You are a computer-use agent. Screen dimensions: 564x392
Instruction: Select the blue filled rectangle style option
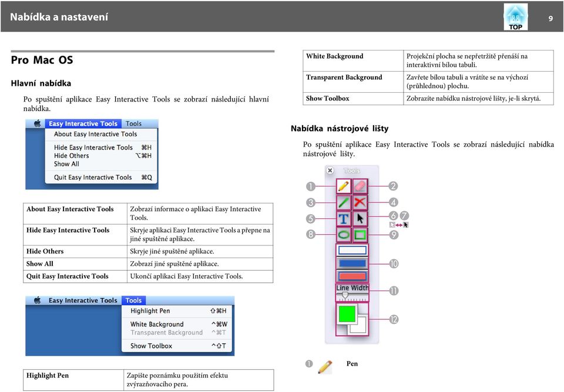point(352,263)
